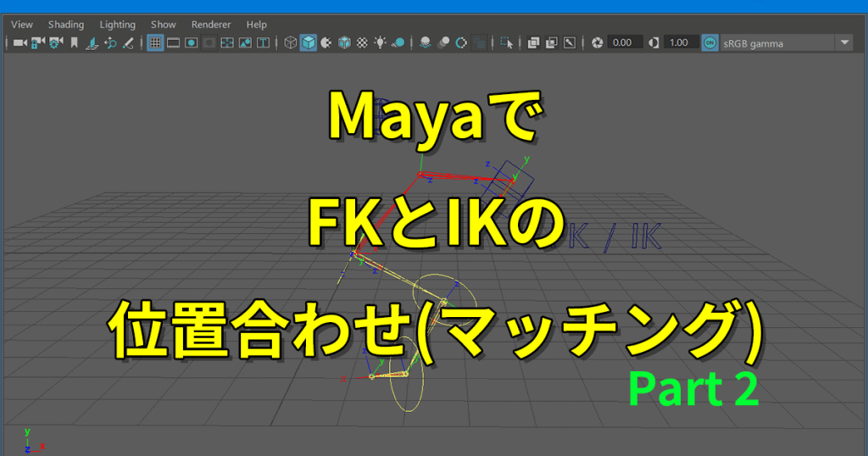Open the Shading panel menu
The height and width of the screenshot is (456, 868).
click(66, 25)
